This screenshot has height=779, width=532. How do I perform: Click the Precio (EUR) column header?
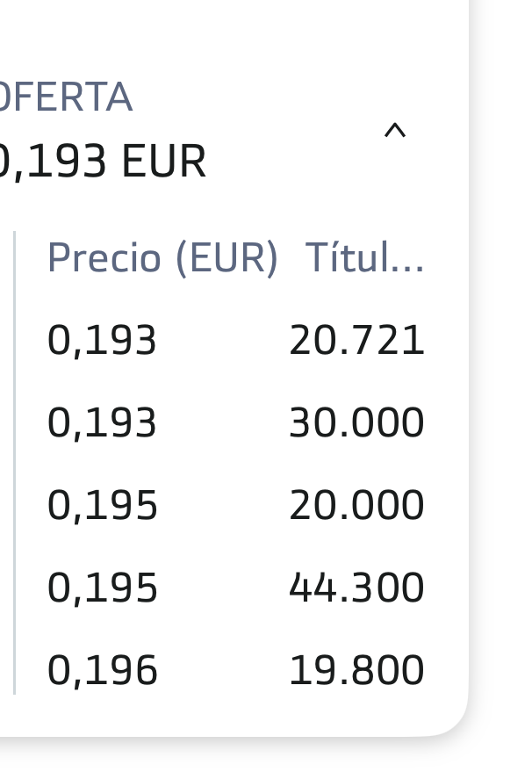click(162, 258)
